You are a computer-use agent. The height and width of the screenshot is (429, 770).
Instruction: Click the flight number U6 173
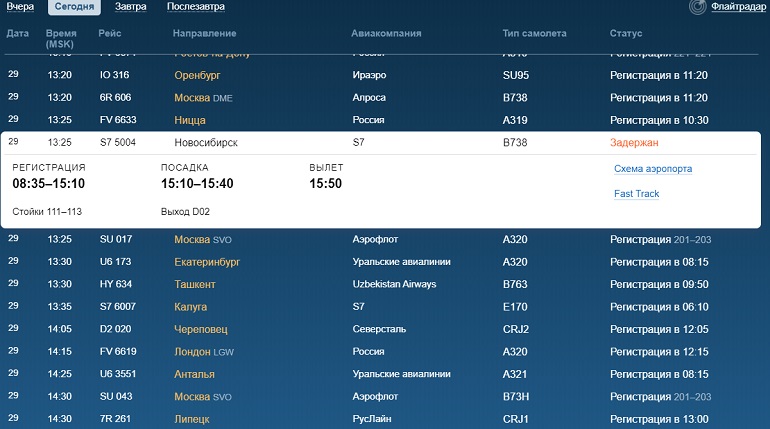115,262
